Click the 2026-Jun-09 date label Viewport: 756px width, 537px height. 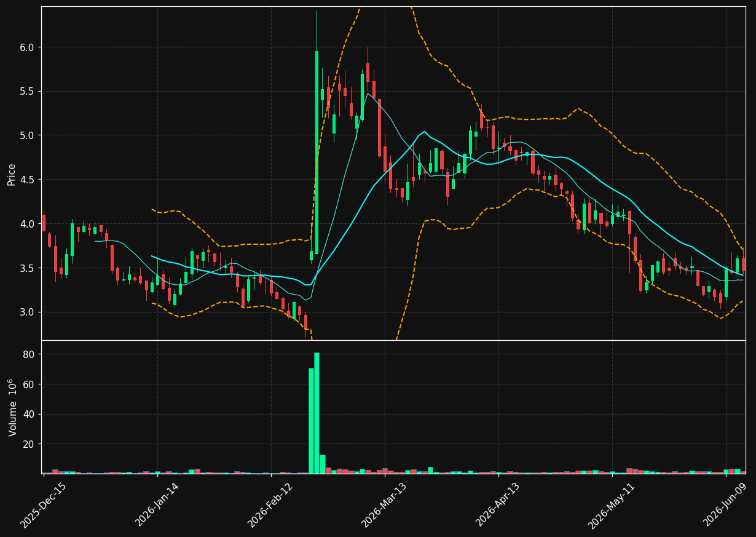(x=725, y=506)
